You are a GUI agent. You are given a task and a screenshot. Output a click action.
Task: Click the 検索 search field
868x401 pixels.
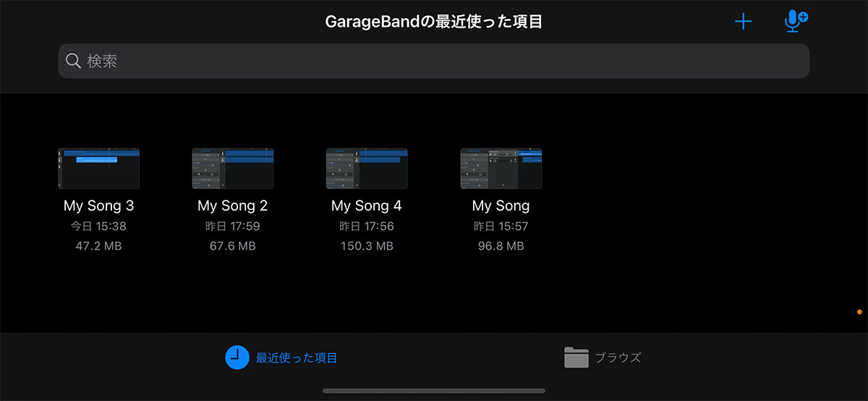(434, 61)
